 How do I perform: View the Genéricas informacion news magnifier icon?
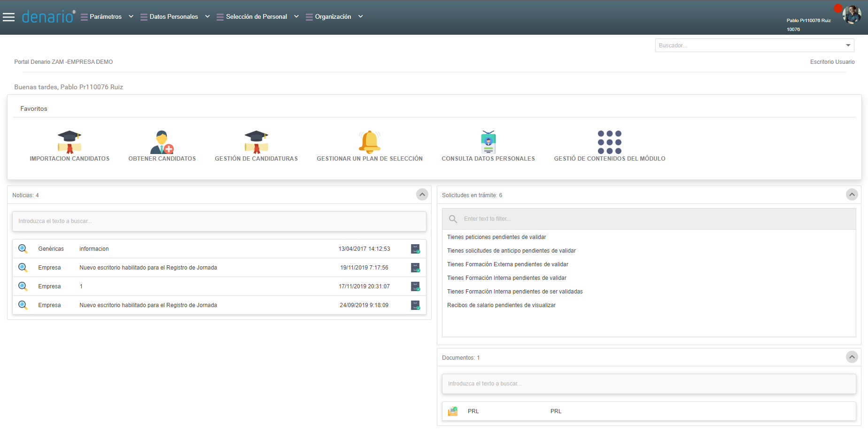pyautogui.click(x=23, y=249)
